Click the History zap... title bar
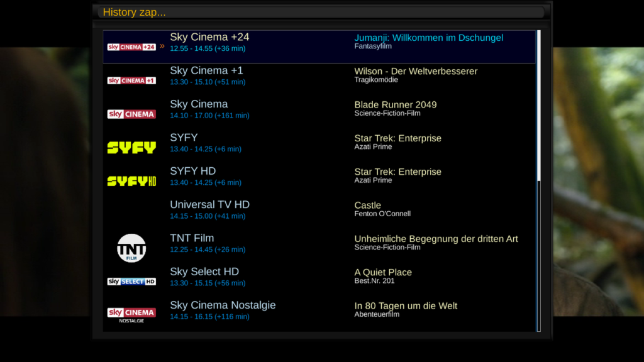 tap(321, 13)
